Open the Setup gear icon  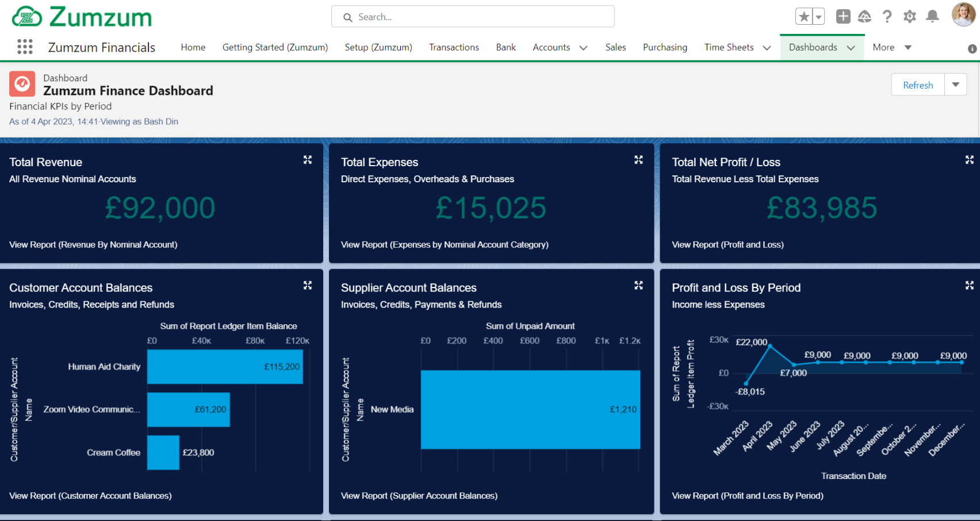coord(910,17)
